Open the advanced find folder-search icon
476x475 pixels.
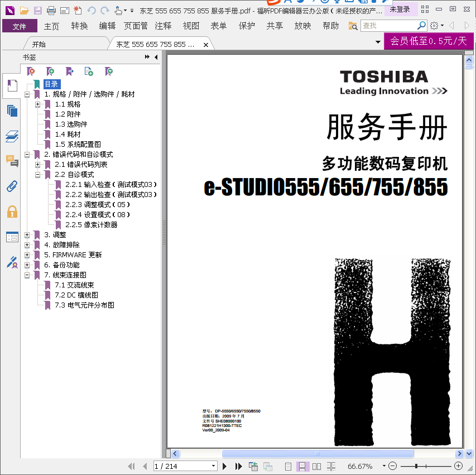pos(353,26)
